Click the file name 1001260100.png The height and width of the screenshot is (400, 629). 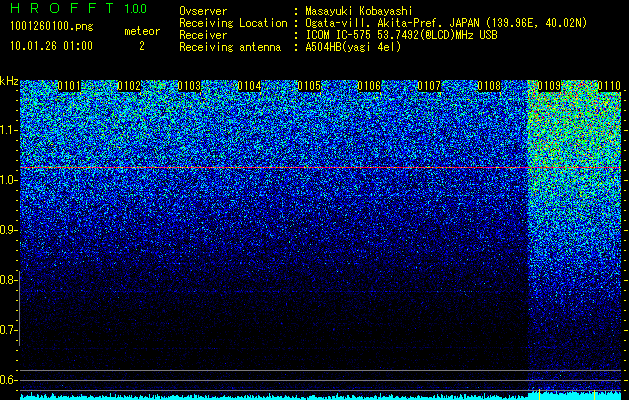click(52, 27)
